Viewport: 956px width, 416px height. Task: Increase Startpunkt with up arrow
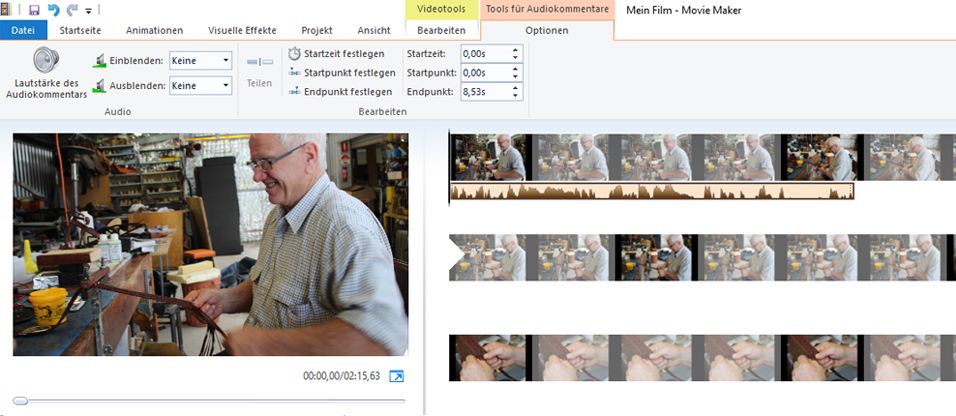coord(515,69)
